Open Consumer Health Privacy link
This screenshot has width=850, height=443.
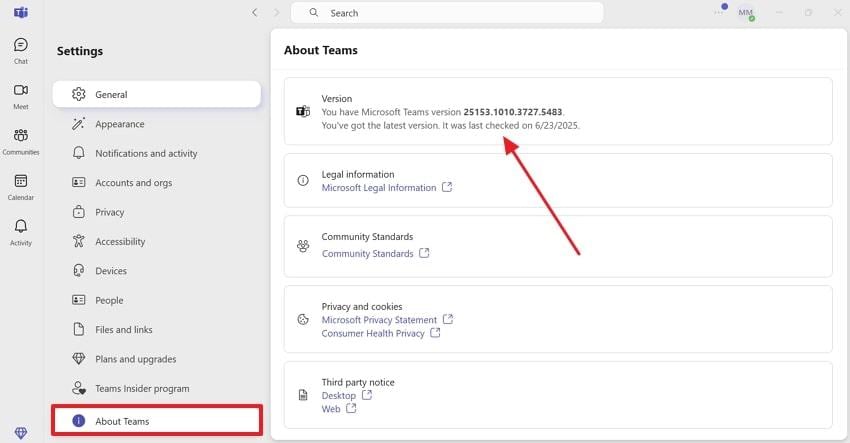(x=372, y=333)
